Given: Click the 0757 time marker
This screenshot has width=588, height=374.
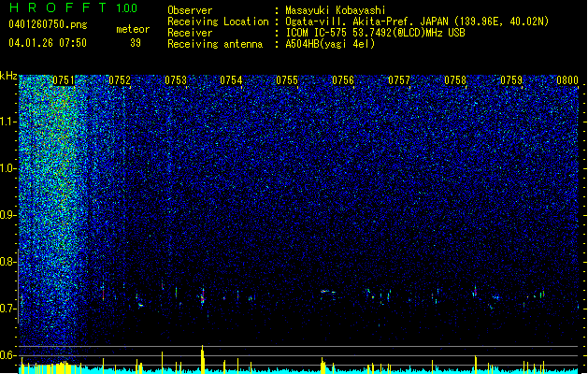Looking at the screenshot, I should [x=399, y=80].
